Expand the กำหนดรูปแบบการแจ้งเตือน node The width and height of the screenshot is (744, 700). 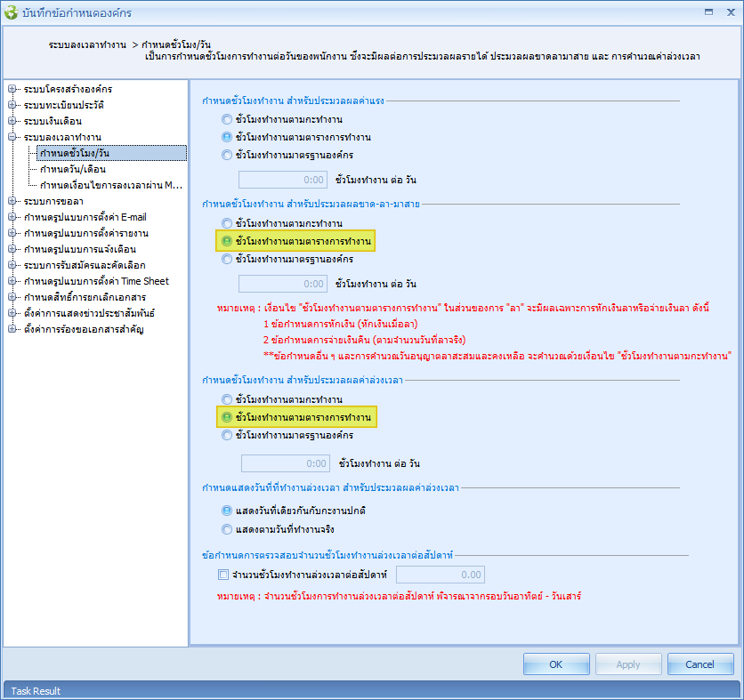(12, 249)
